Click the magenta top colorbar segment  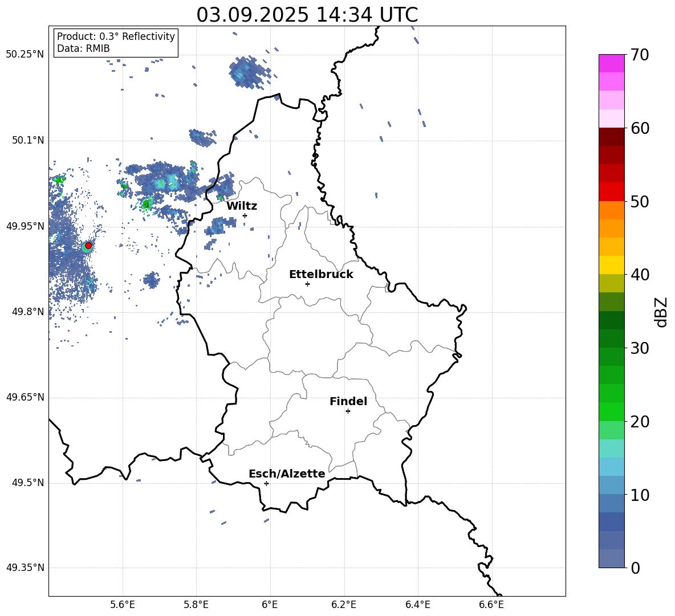612,64
